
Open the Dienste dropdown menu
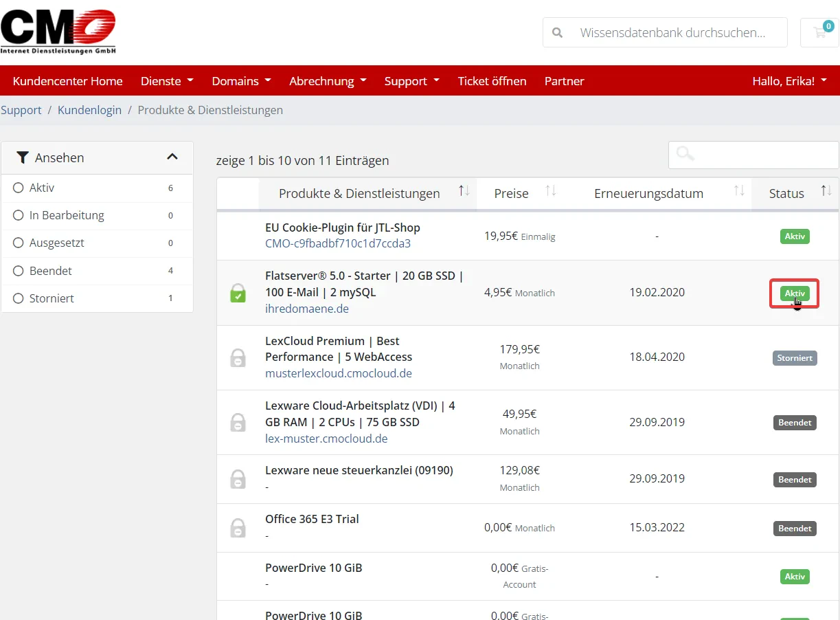[167, 81]
